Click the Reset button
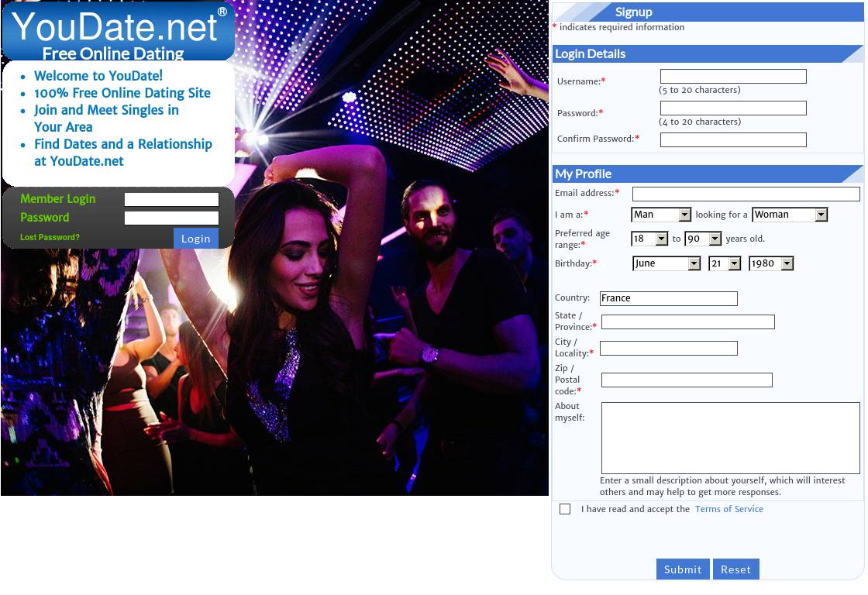Screen dimensions: 868x595 [735, 569]
